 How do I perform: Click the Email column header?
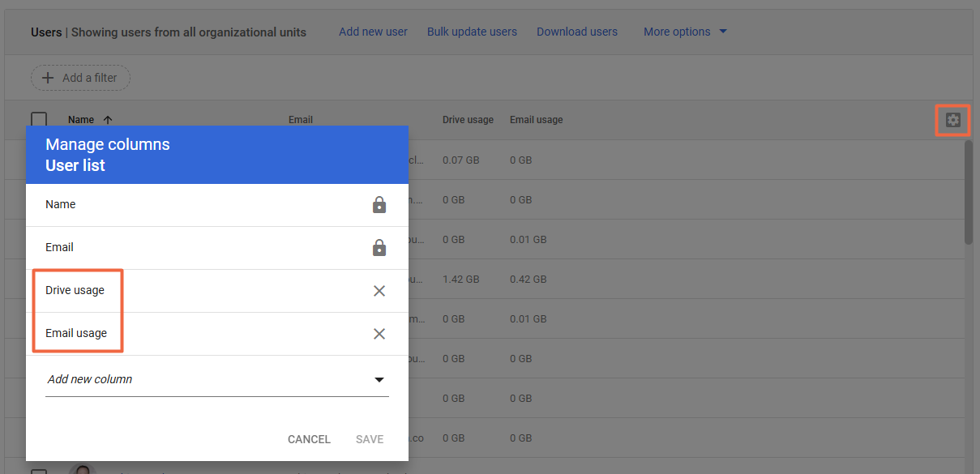301,120
